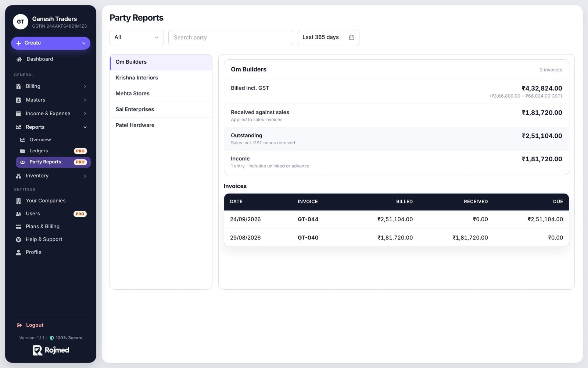Open invoice GT-040 row
This screenshot has height=368, width=588.
(397, 238)
